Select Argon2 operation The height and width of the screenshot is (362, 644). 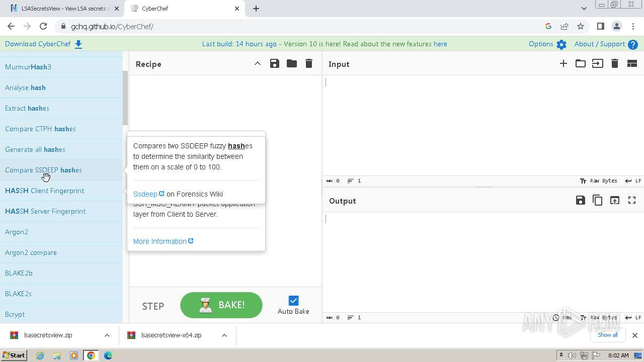61,232
